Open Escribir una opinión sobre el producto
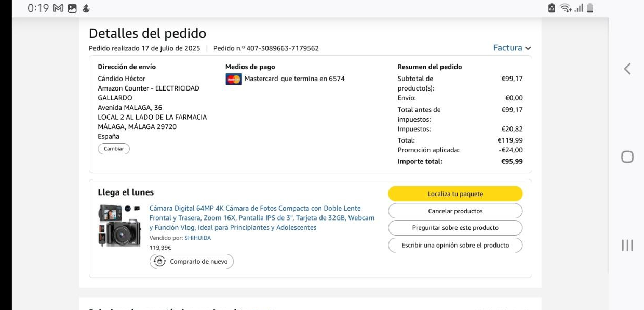The width and height of the screenshot is (644, 310). tap(455, 245)
